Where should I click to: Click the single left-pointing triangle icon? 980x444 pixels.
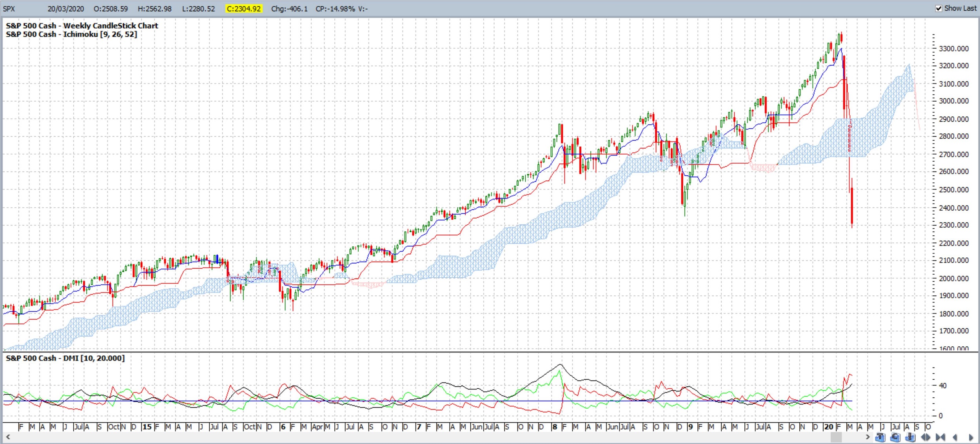coord(955,437)
